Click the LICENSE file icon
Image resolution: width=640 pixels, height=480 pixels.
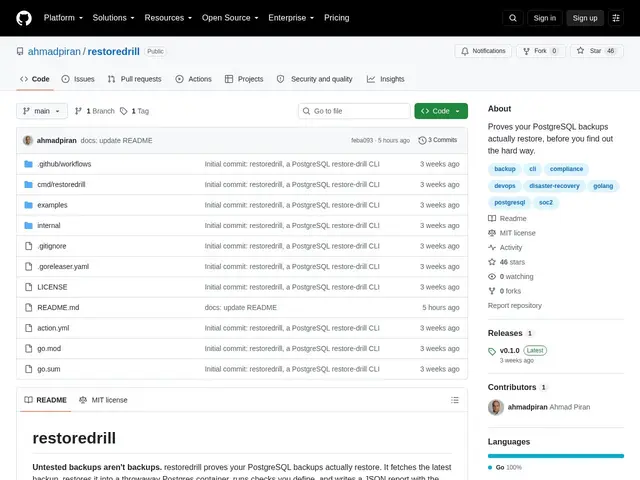[28, 287]
